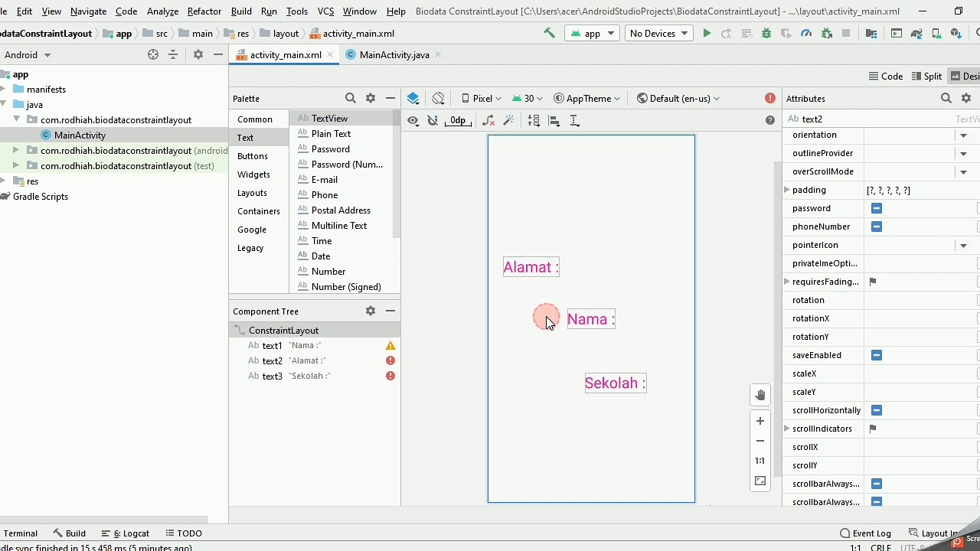This screenshot has width=980, height=551.
Task: Search Attributes with the magnifier icon
Action: pos(946,98)
